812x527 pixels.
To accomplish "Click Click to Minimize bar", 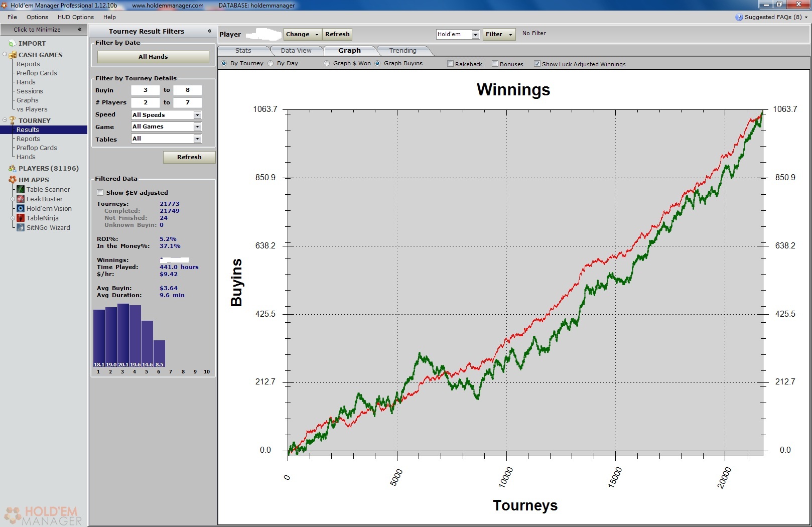I will click(44, 30).
